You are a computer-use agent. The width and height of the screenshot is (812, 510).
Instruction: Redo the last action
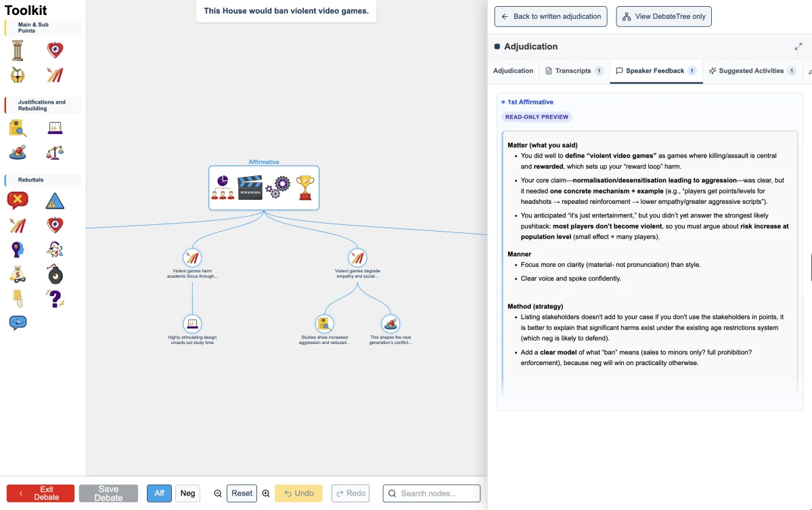pyautogui.click(x=351, y=493)
